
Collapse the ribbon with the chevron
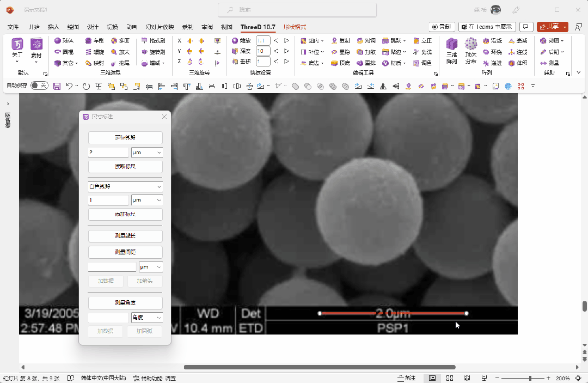click(579, 73)
